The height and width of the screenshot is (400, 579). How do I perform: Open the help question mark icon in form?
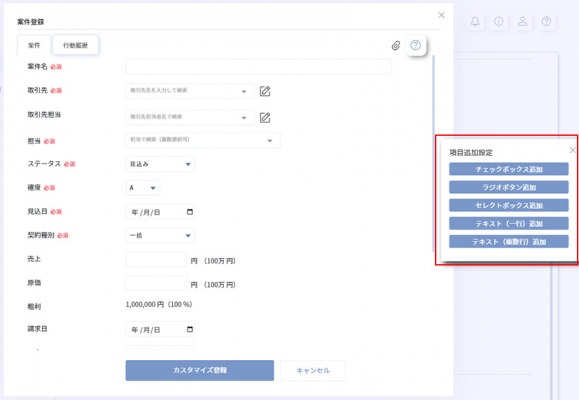tap(416, 45)
